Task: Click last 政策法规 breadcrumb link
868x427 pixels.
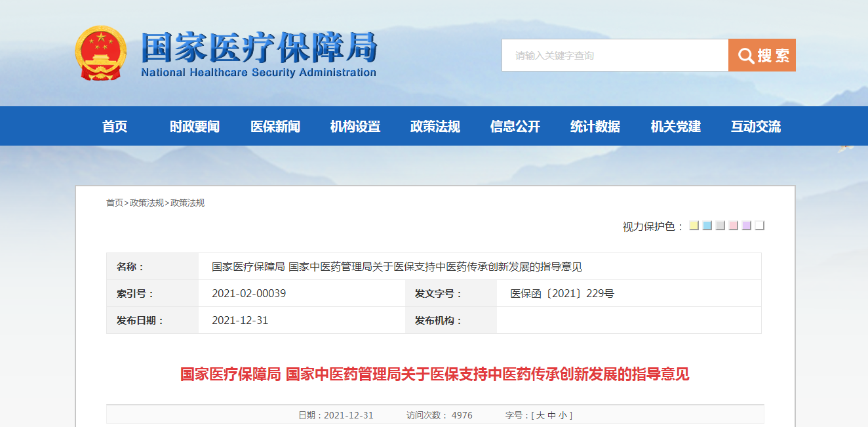Action: (187, 203)
